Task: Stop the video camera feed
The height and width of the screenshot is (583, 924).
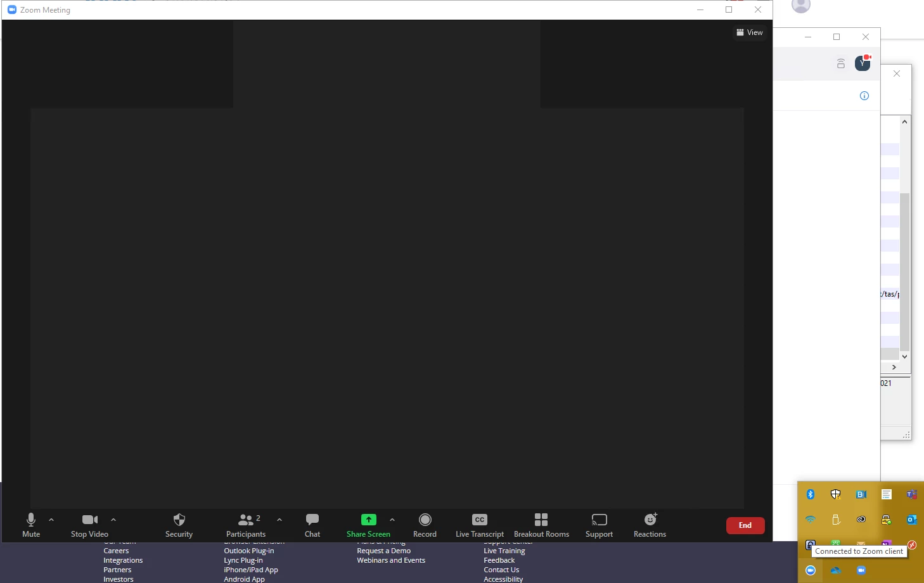Action: [89, 525]
